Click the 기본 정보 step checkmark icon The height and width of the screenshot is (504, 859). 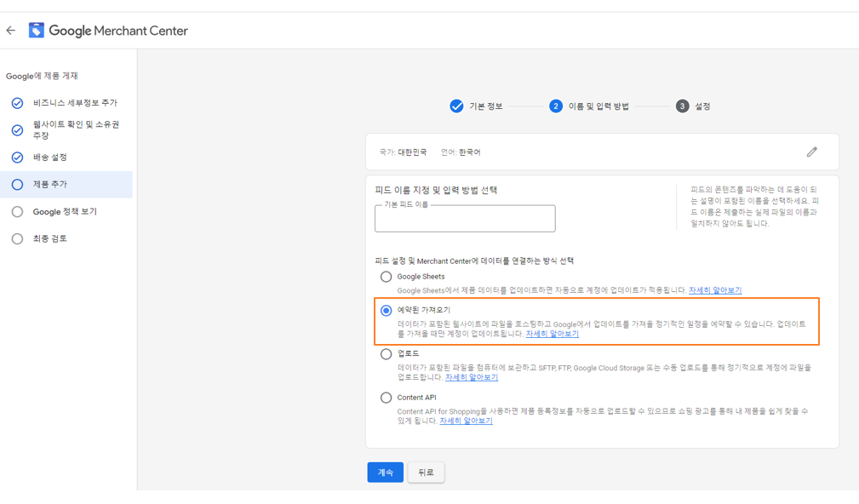point(456,106)
